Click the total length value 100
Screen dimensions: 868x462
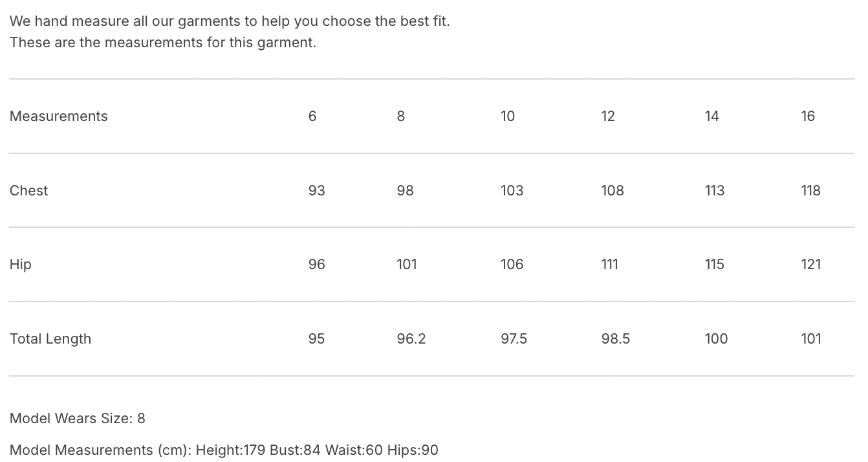[716, 338]
